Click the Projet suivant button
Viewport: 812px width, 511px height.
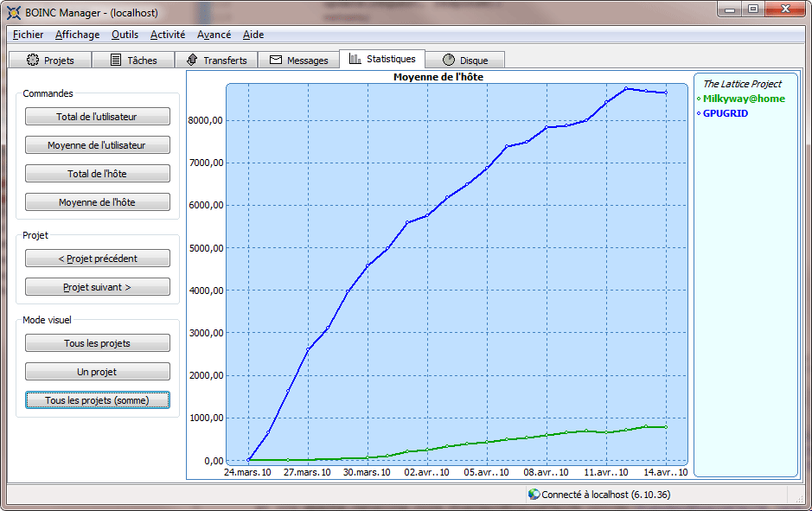(x=97, y=286)
